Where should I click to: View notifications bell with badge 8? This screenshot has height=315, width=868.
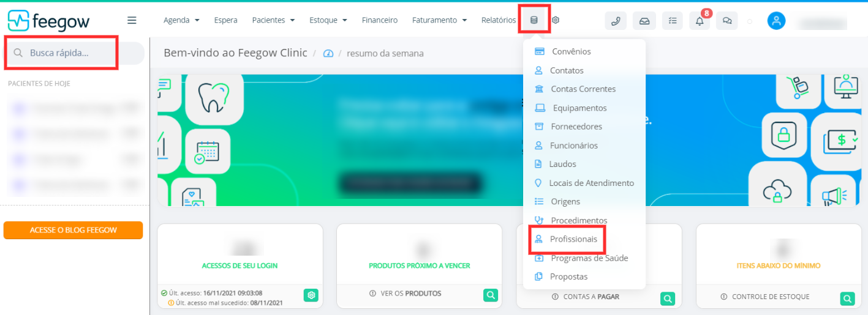[700, 21]
